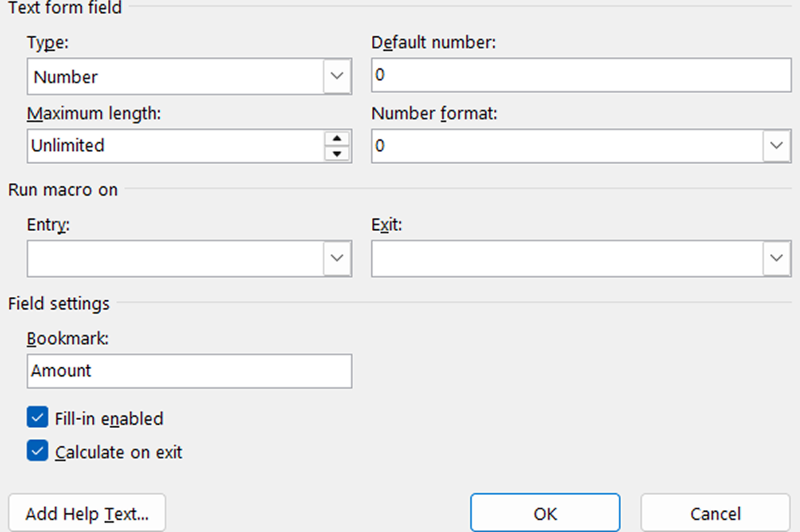800x532 pixels.
Task: Click the 'Fill-in enabled' label text
Action: pyautogui.click(x=109, y=419)
